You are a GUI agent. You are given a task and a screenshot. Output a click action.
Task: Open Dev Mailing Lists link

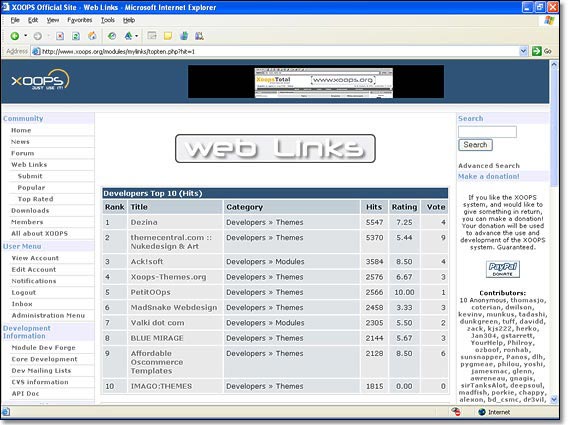(41, 370)
